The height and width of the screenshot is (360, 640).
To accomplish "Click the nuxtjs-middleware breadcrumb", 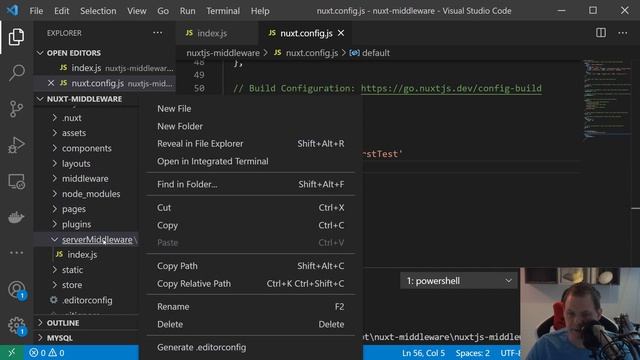I will pos(223,53).
